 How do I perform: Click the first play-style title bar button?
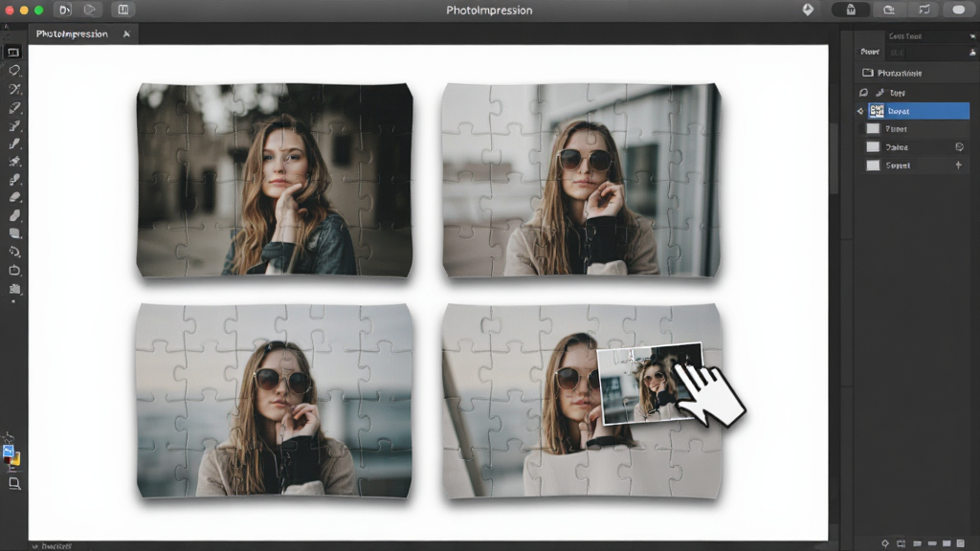tap(65, 10)
